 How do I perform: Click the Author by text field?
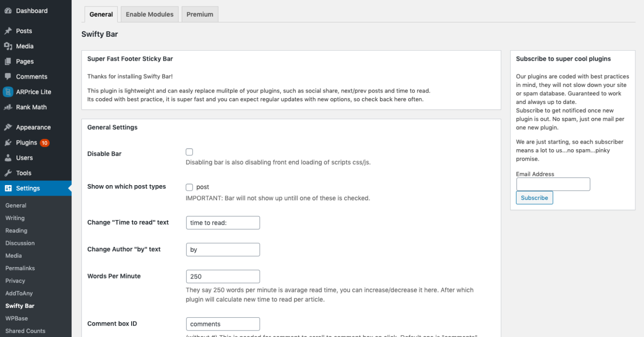tap(223, 250)
